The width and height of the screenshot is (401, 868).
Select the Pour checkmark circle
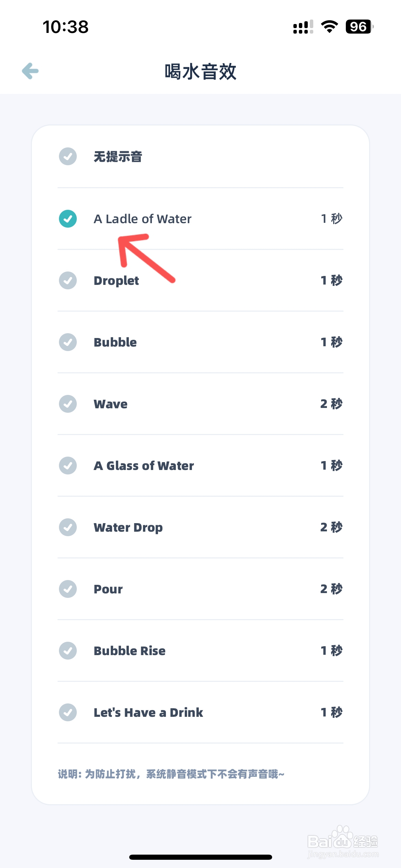click(68, 589)
